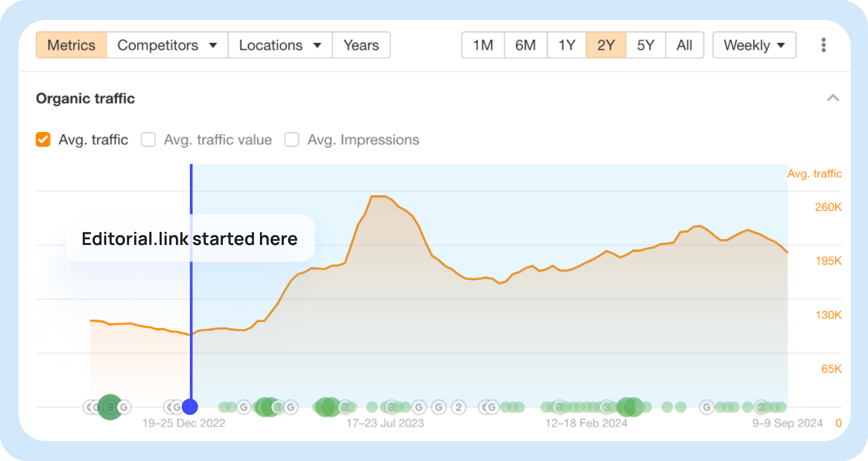
Task: Show All time range data
Action: [x=684, y=45]
